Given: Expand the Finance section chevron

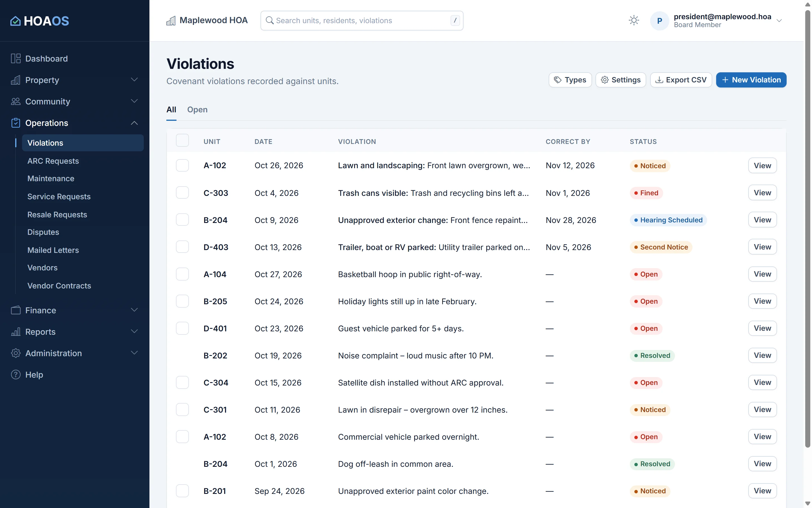Looking at the screenshot, I should tap(134, 310).
